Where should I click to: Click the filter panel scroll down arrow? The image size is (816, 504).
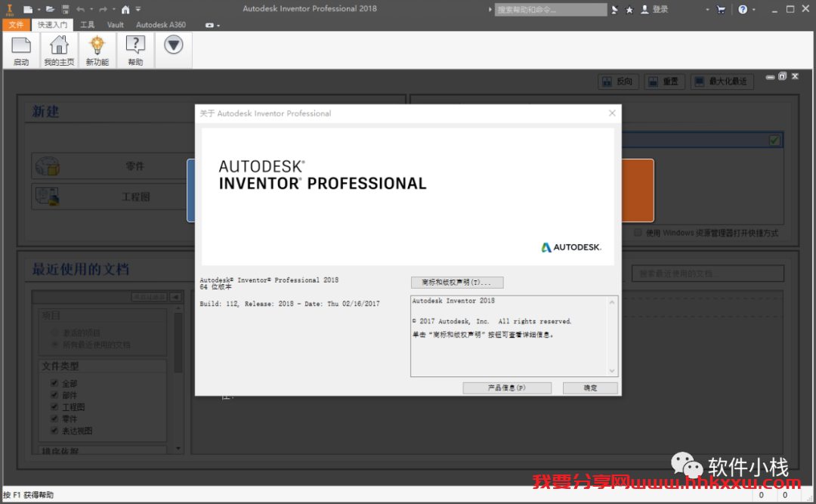[178, 448]
